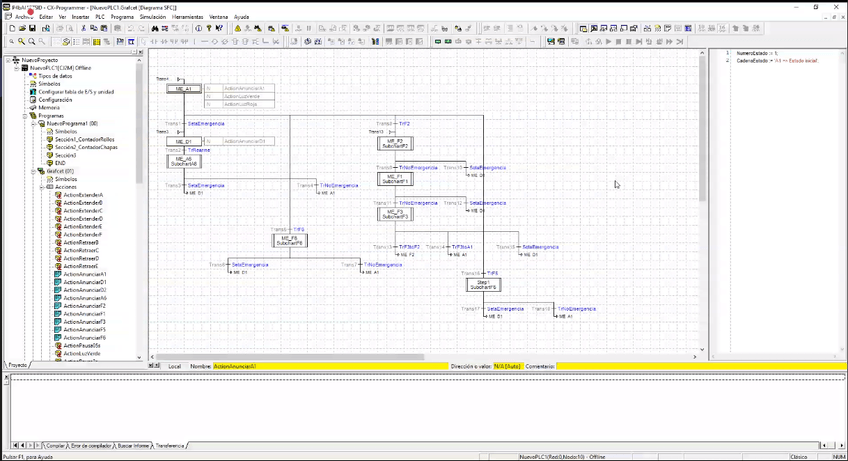Collapse the Programas tree node
Viewport: 848px width, 461px height.
click(x=24, y=116)
